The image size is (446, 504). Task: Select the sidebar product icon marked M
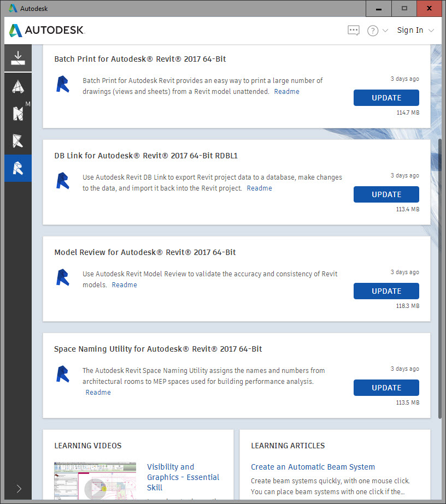(18, 114)
